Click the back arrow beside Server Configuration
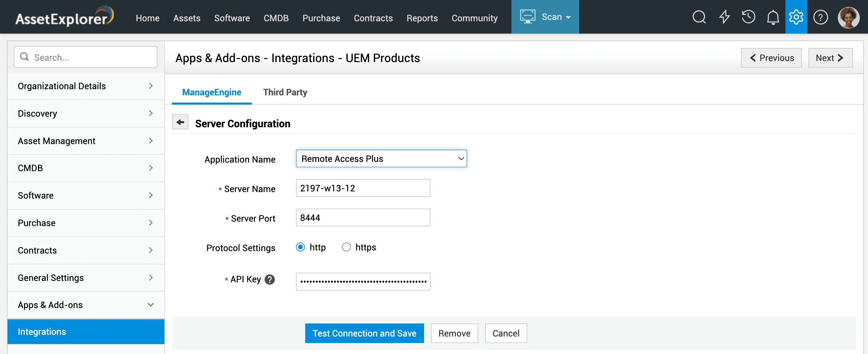This screenshot has height=354, width=868. (x=180, y=122)
